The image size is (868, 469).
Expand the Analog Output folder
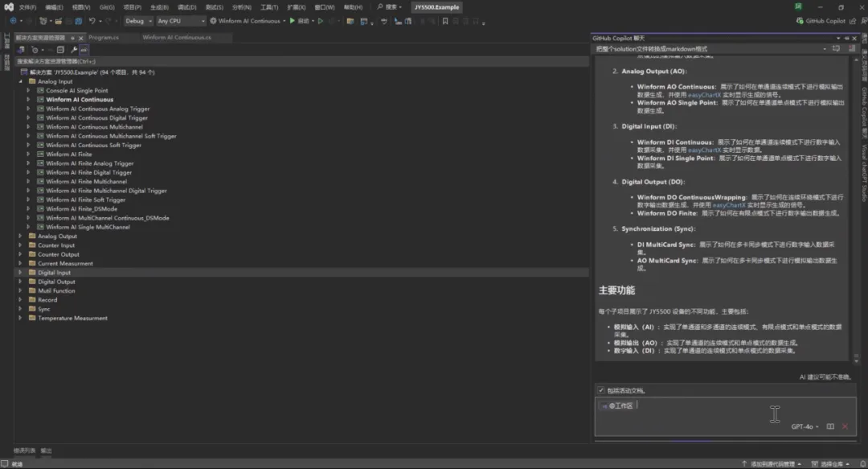(x=20, y=237)
